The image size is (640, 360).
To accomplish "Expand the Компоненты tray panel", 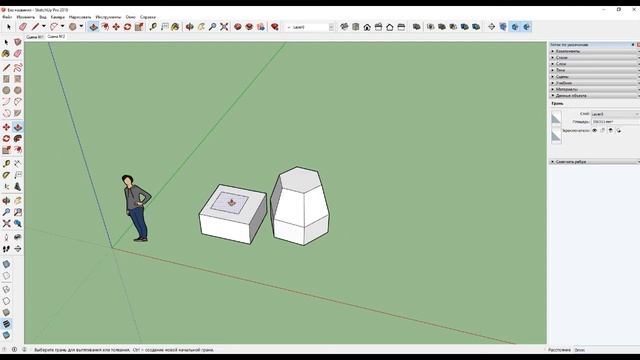I will (x=594, y=51).
